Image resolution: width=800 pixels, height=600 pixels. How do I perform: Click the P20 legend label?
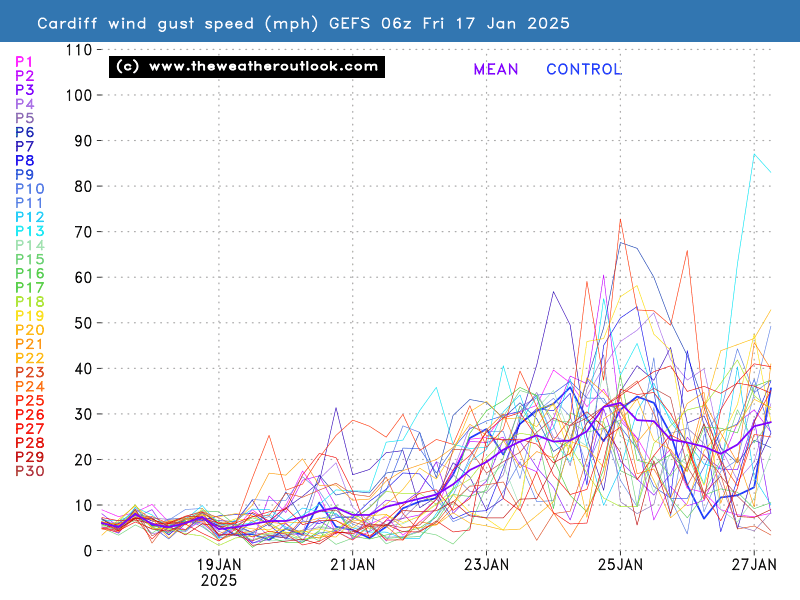[30, 330]
